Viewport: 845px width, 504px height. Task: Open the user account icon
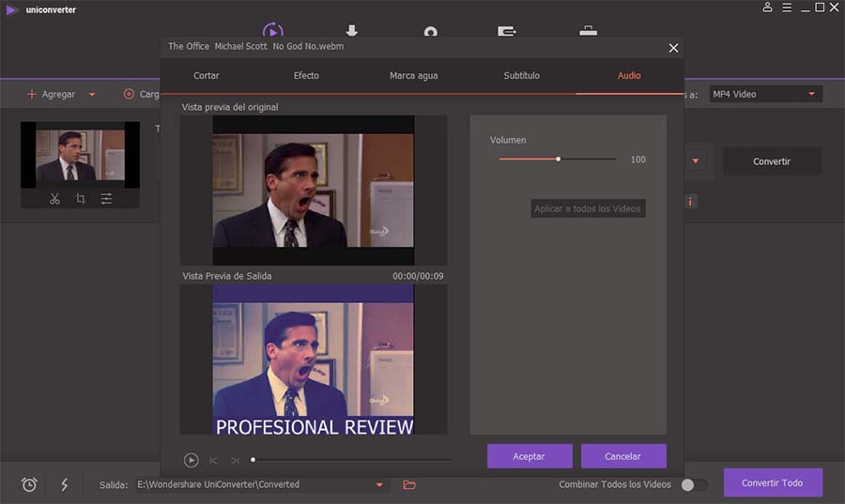(x=767, y=8)
